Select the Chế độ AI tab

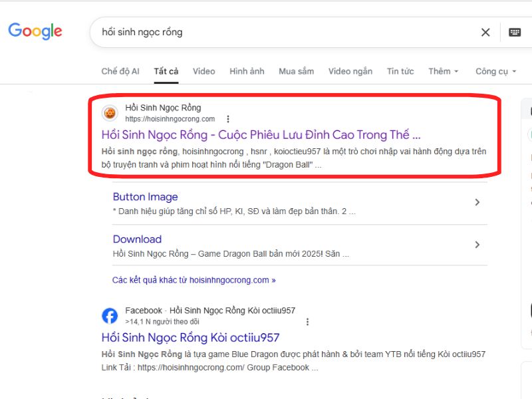pos(120,71)
